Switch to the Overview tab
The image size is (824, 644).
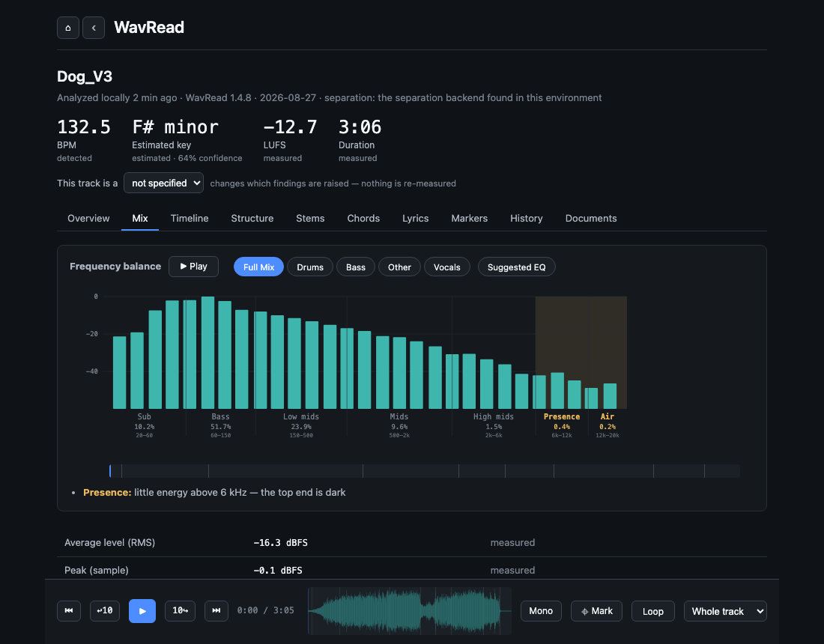88,219
